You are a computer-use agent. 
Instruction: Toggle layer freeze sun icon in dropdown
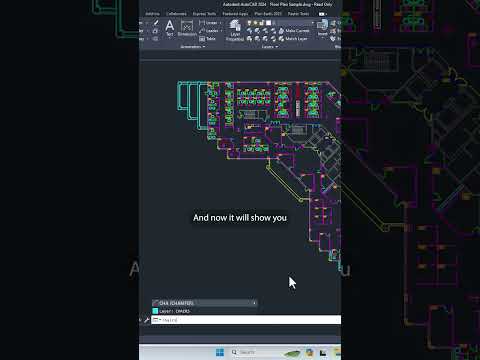[x=255, y=23]
